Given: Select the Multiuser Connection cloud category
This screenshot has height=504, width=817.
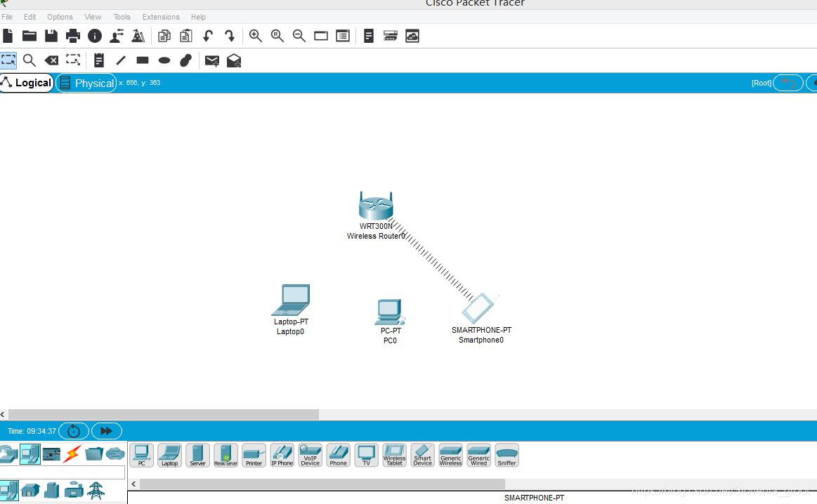Looking at the screenshot, I should 115,454.
